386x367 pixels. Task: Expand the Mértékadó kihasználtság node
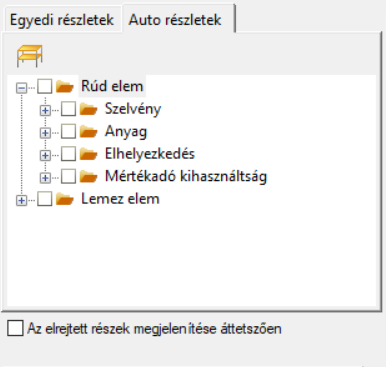(x=45, y=178)
